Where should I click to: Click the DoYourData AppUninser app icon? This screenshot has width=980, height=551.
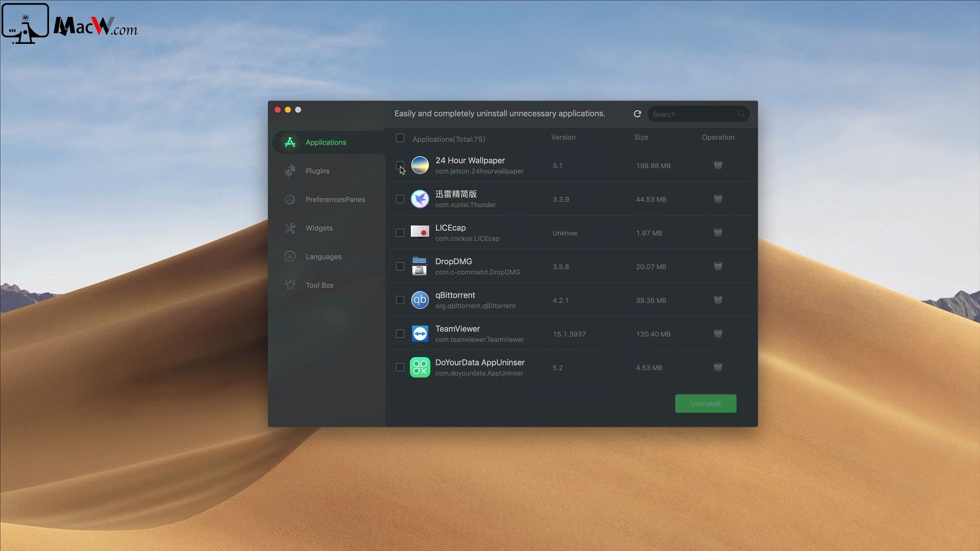tap(420, 367)
